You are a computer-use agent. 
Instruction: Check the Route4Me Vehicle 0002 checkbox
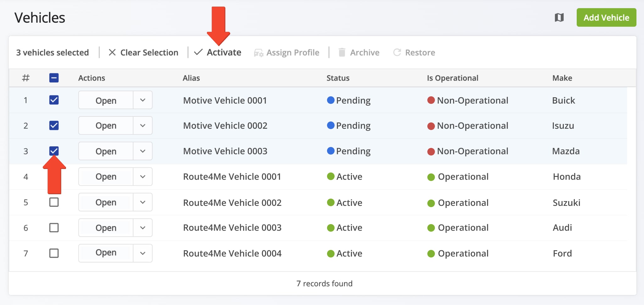point(54,202)
